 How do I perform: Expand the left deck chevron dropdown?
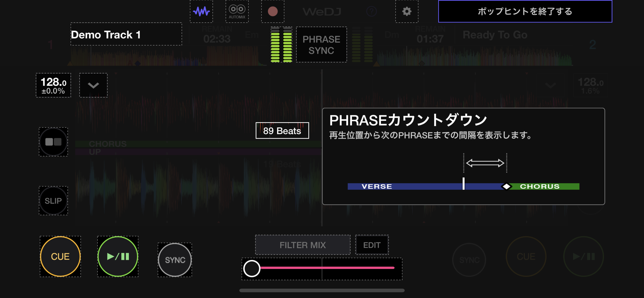[93, 85]
